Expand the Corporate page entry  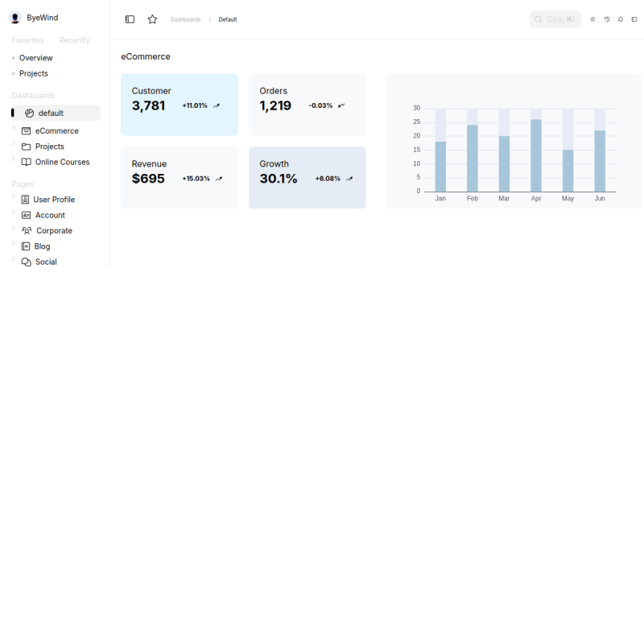13,230
